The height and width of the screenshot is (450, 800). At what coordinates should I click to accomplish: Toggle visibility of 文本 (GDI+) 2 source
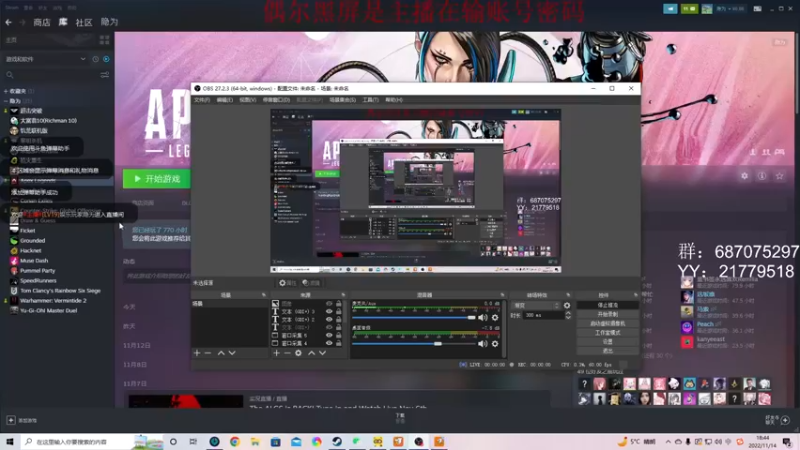(329, 319)
